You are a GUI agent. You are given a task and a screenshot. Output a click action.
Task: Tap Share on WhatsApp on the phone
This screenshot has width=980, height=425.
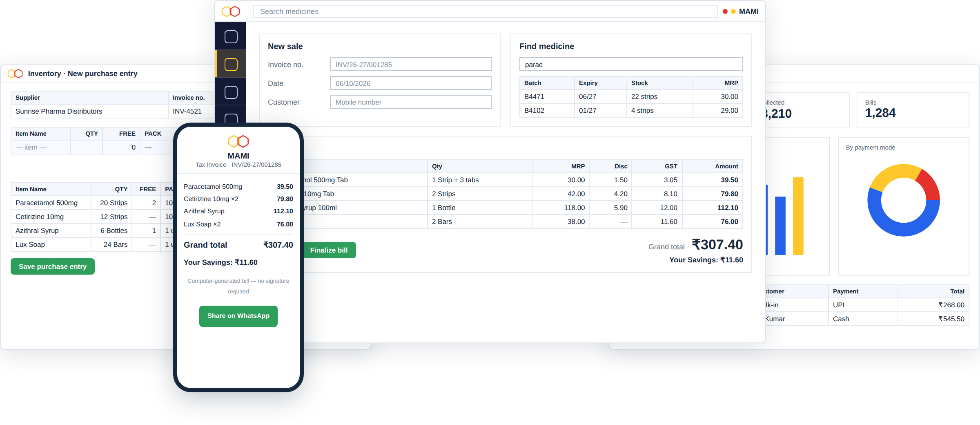pyautogui.click(x=238, y=316)
